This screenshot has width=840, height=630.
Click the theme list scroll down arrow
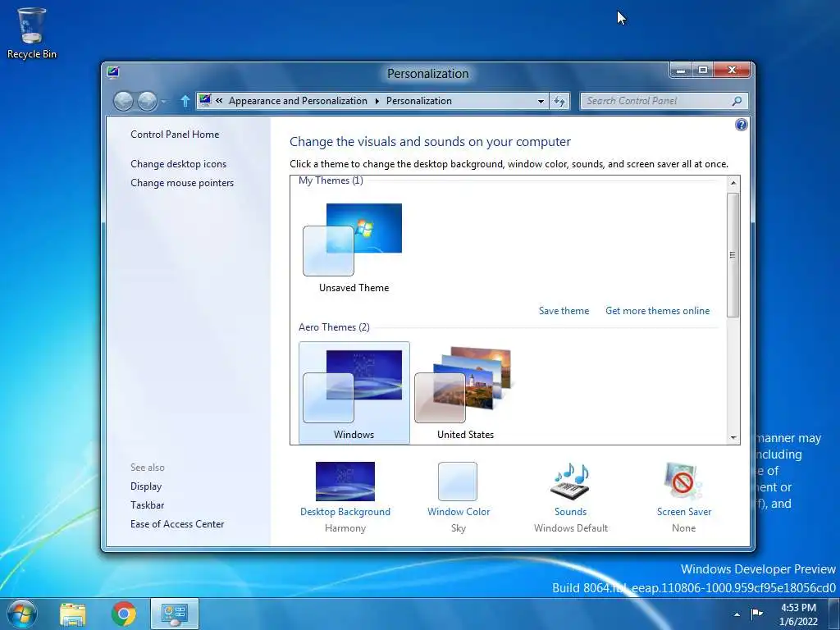(x=733, y=438)
